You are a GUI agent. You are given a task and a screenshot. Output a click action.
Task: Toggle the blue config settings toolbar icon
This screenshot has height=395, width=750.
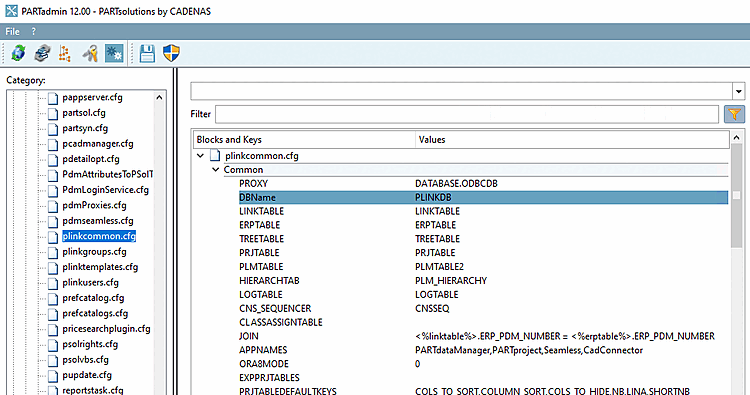tap(114, 53)
